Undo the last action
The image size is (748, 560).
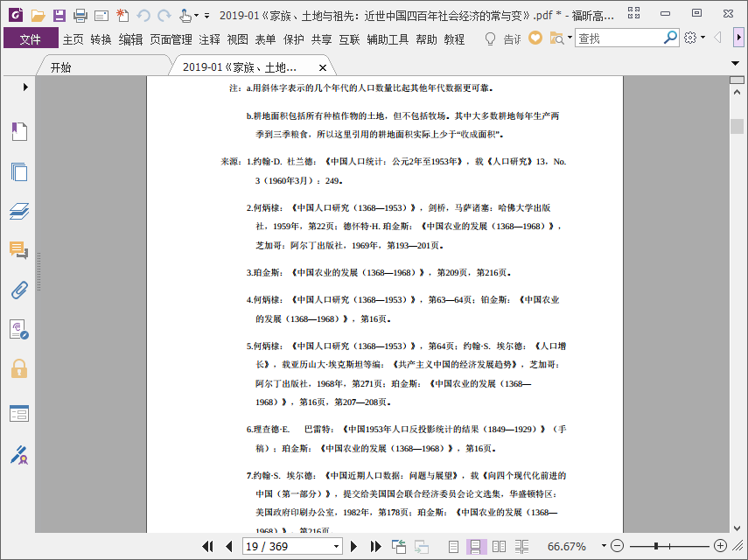[x=143, y=16]
